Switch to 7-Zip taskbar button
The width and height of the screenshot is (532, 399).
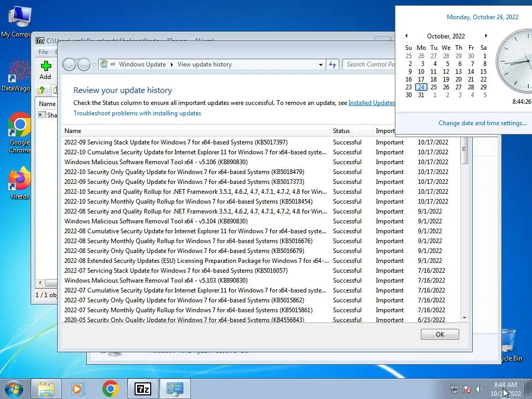[142, 389]
